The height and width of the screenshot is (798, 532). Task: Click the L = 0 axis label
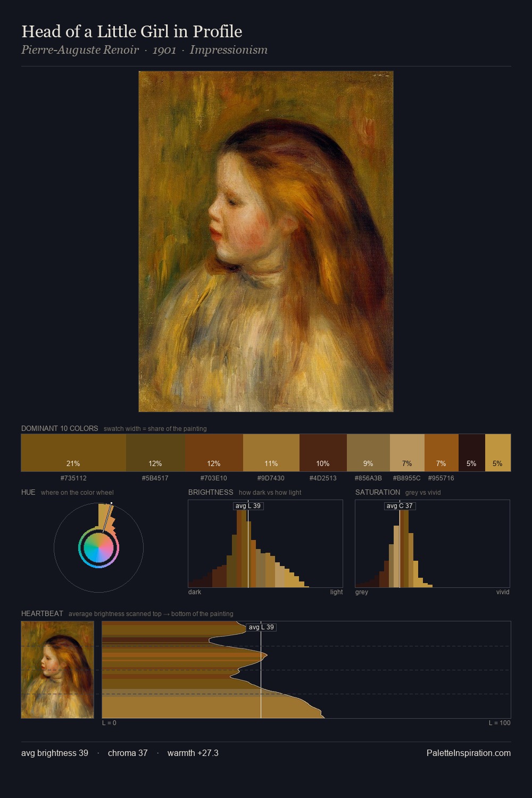click(x=109, y=723)
